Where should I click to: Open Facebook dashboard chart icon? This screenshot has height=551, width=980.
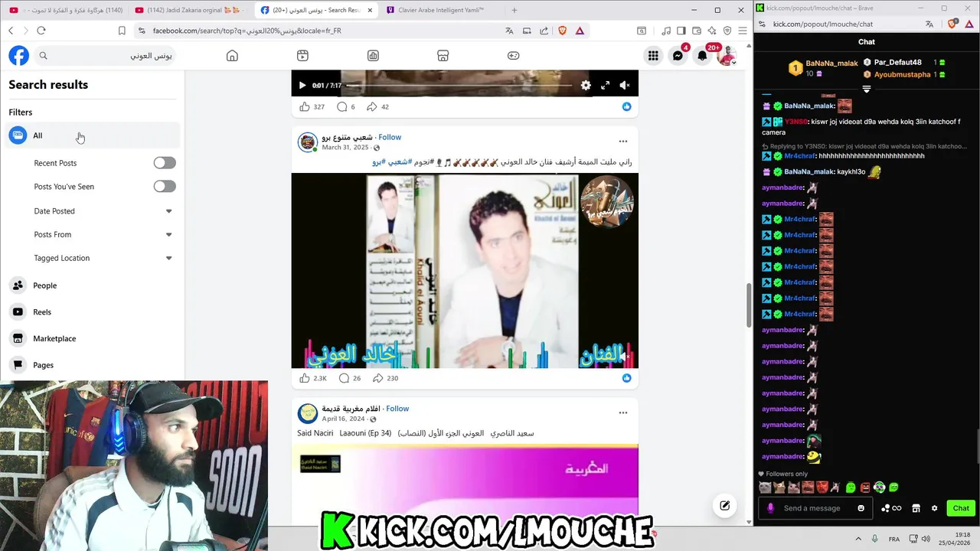click(373, 56)
